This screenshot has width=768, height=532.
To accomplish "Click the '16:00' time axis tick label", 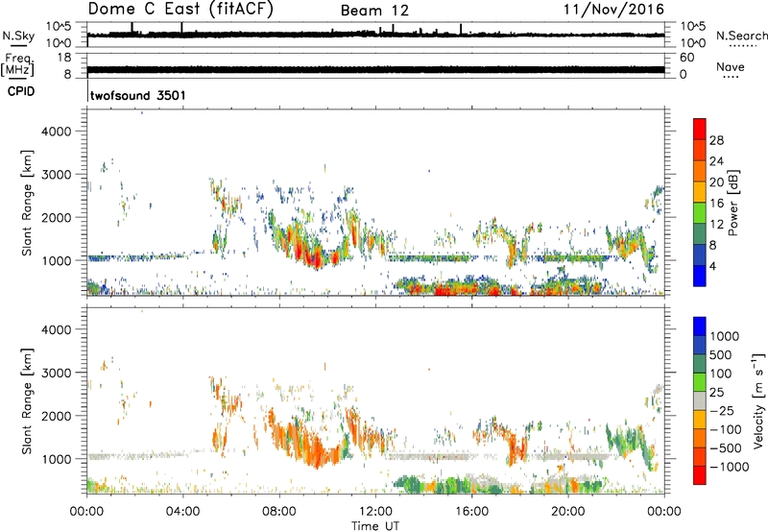I will coord(471,512).
